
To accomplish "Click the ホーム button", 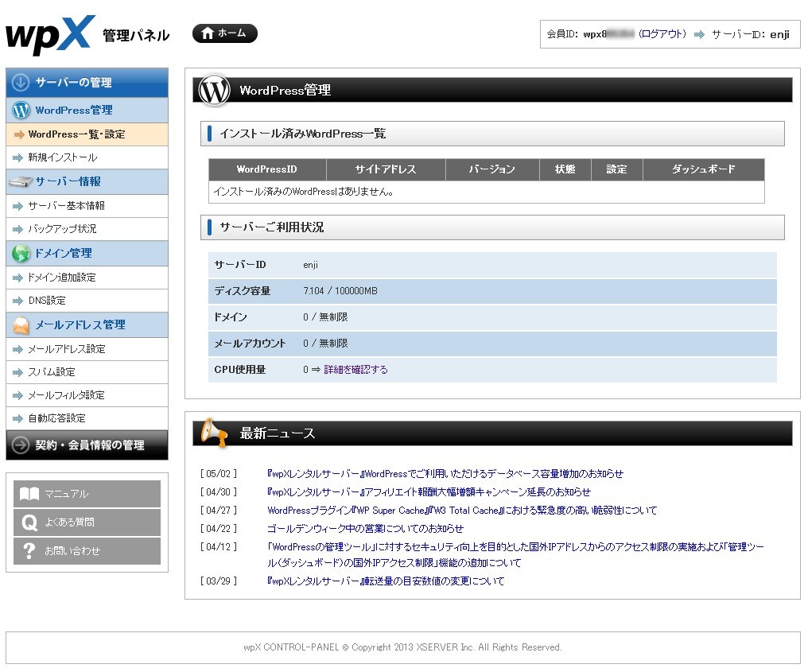I will point(225,33).
